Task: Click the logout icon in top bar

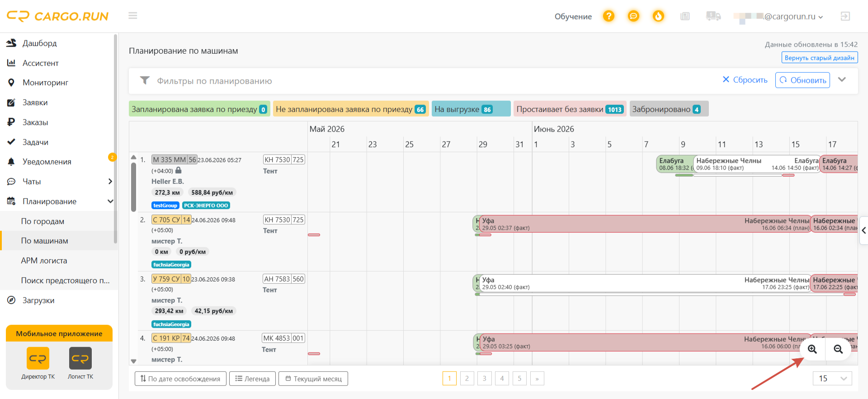Action: point(845,16)
